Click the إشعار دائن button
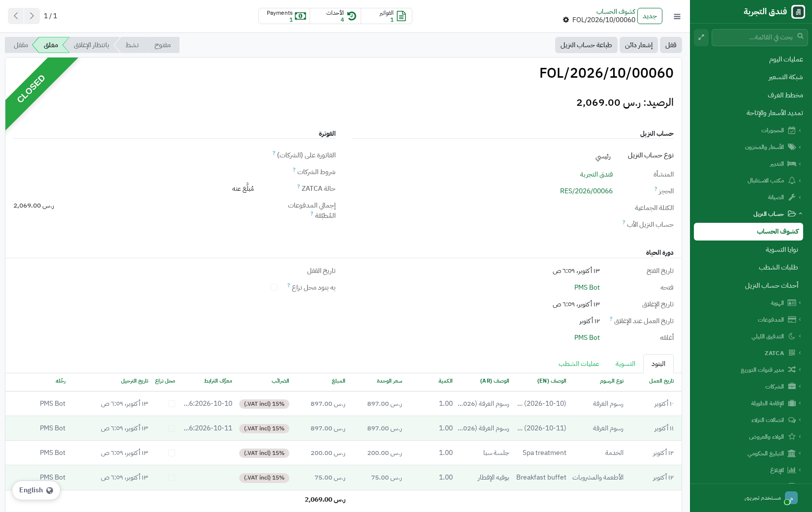Image resolution: width=812 pixels, height=512 pixels. tap(639, 45)
